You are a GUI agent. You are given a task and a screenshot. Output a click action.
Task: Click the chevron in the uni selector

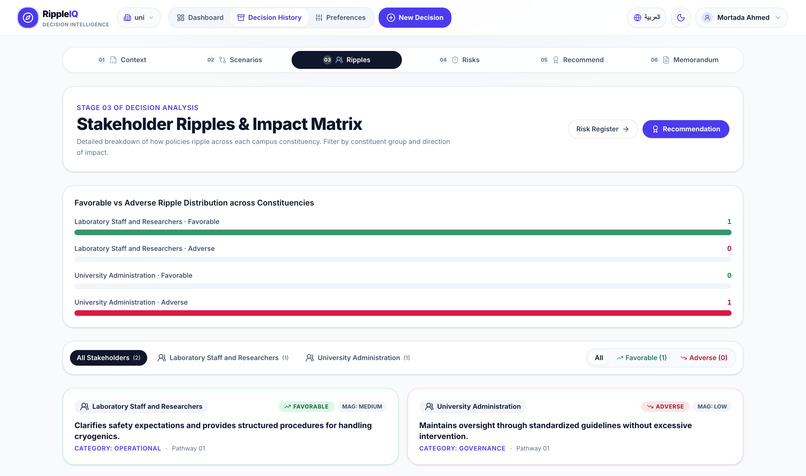(151, 17)
